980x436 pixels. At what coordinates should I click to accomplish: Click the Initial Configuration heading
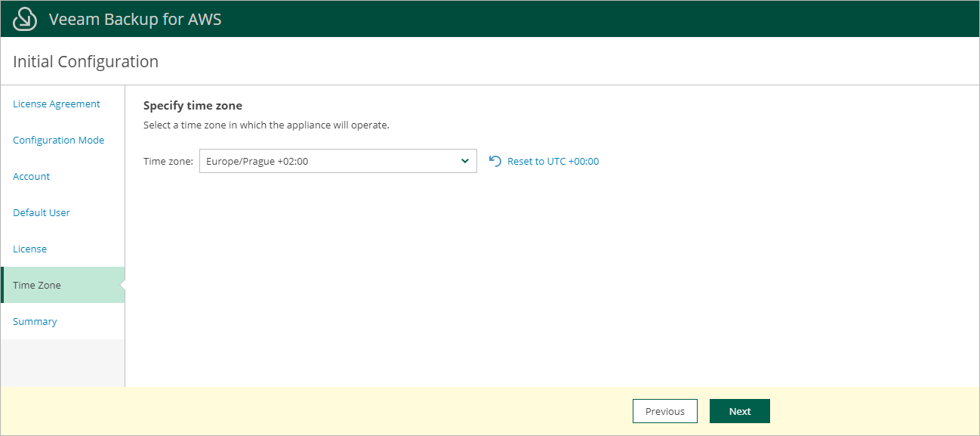coord(86,62)
